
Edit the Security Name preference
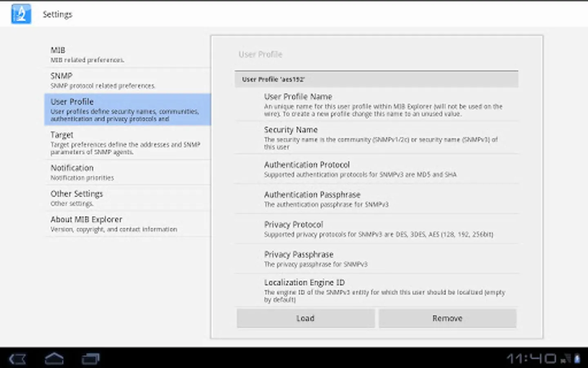[376, 138]
